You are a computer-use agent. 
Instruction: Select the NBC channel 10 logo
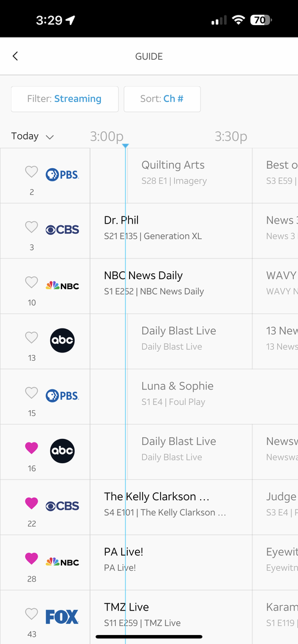(62, 286)
